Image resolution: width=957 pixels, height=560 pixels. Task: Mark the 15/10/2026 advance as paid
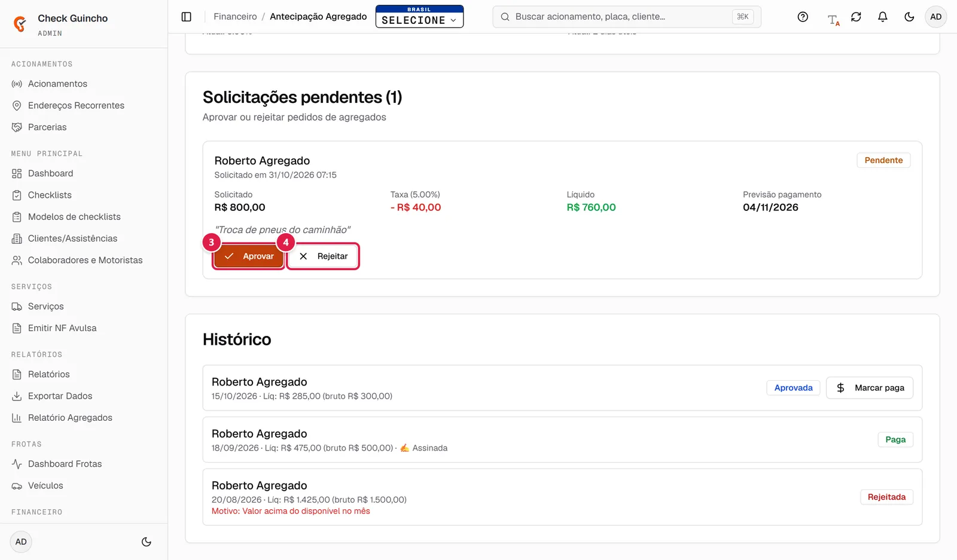[x=870, y=388]
